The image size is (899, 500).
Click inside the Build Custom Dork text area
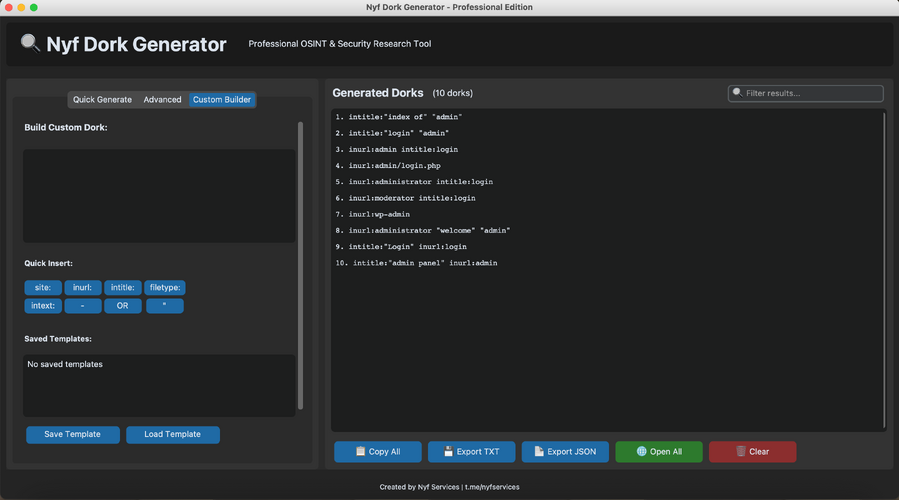click(x=159, y=196)
